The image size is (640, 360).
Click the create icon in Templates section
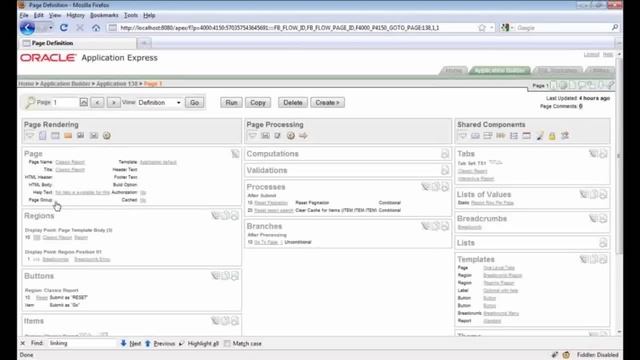pyautogui.click(x=603, y=259)
